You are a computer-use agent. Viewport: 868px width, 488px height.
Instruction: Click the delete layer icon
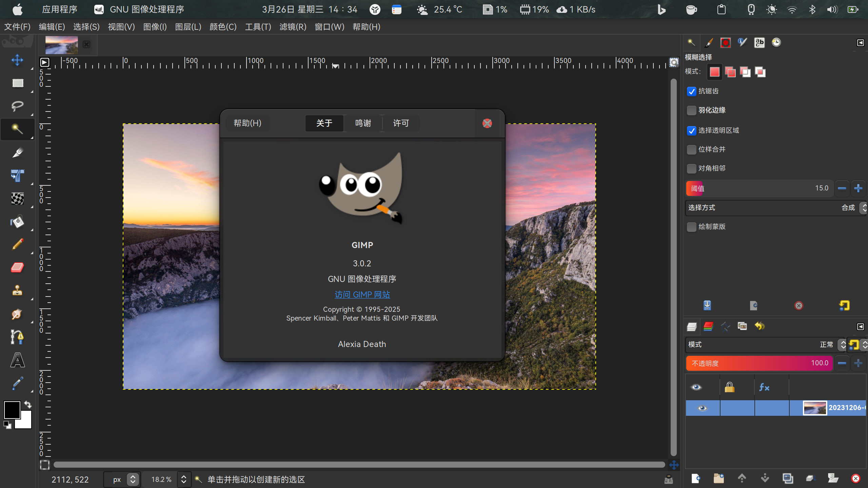(x=855, y=478)
